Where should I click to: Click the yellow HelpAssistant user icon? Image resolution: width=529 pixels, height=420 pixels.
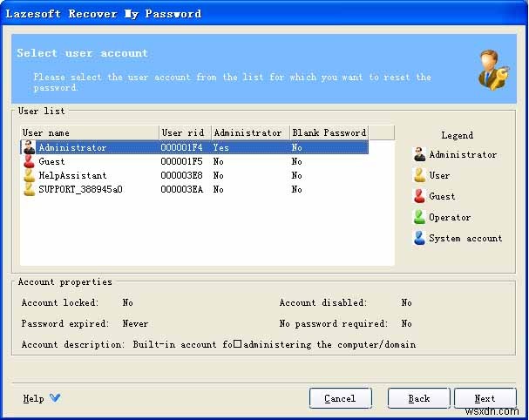pyautogui.click(x=30, y=175)
